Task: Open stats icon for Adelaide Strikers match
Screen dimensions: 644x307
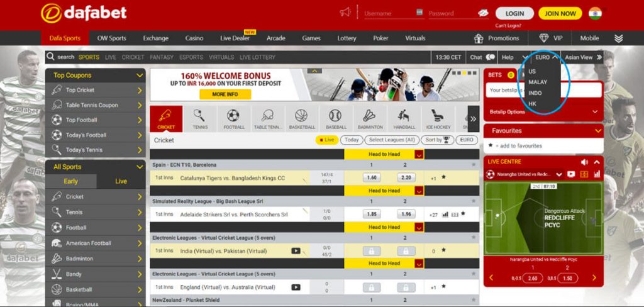Action: pos(445,215)
